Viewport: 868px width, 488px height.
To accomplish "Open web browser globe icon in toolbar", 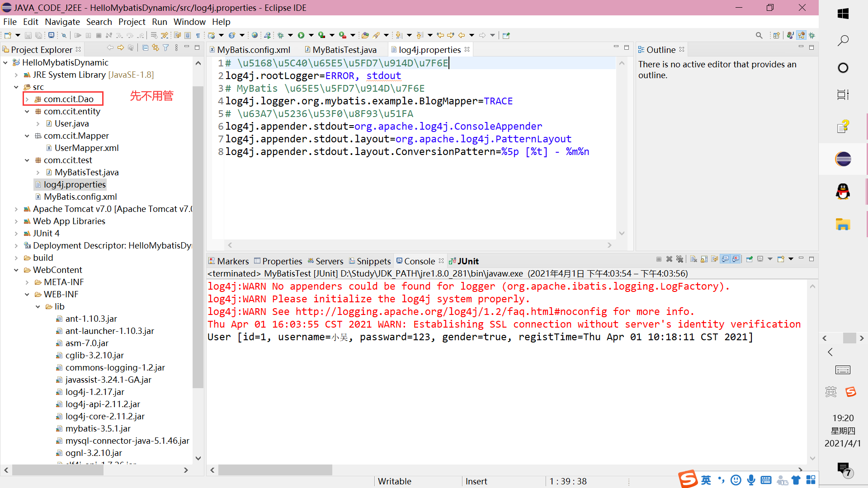I will 255,35.
